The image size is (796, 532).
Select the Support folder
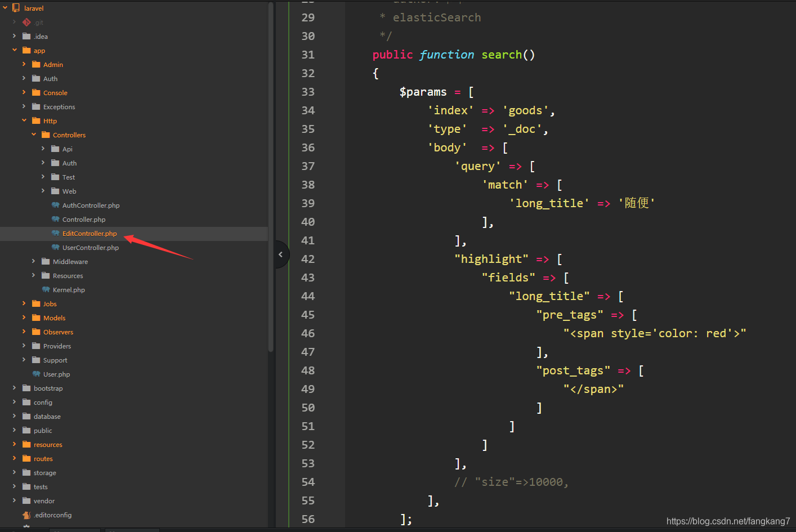tap(55, 360)
